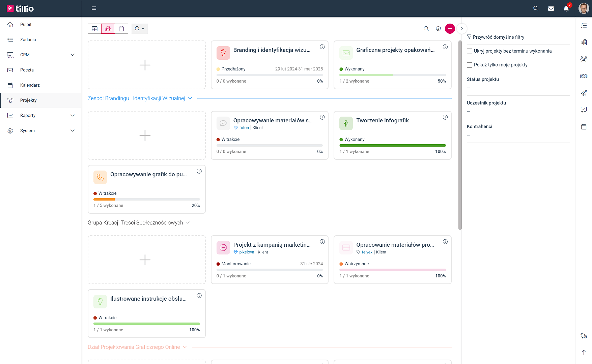
Task: Open user avatar profile menu
Action: pos(584,8)
